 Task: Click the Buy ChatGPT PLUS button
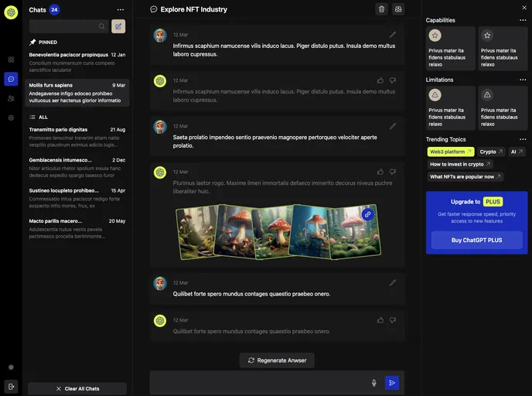476,241
